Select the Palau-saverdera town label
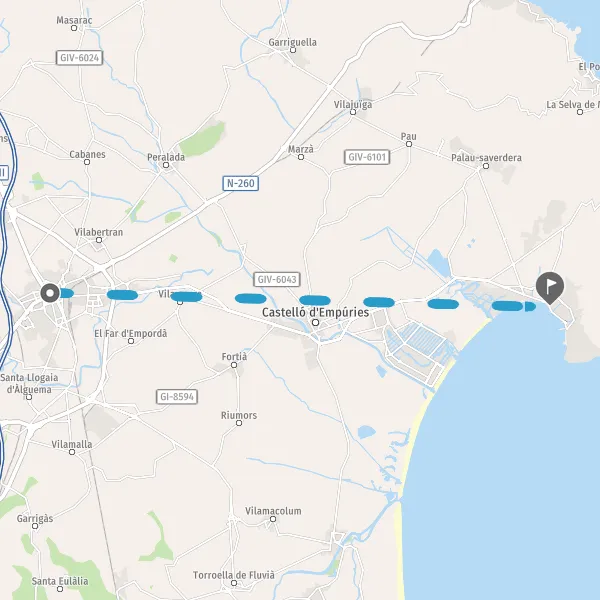Viewport: 600px width, 600px height. tap(486, 158)
